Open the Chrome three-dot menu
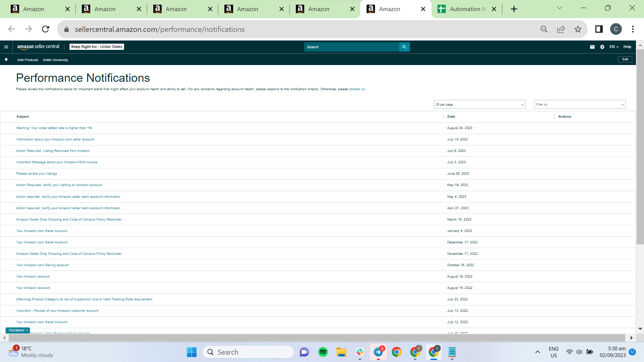This screenshot has width=644, height=362. point(633,29)
